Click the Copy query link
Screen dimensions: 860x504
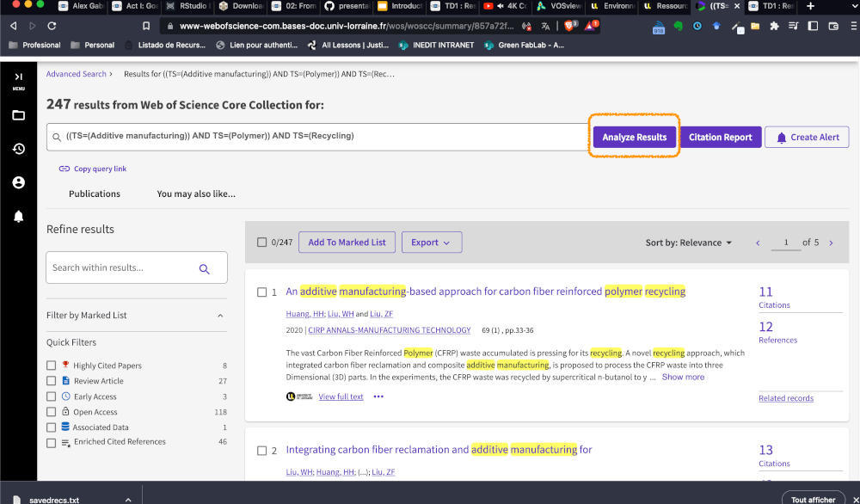(x=100, y=169)
